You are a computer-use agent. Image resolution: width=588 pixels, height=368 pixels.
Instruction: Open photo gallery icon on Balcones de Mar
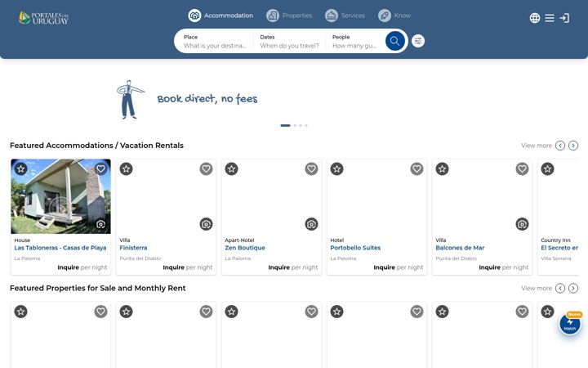pos(522,224)
